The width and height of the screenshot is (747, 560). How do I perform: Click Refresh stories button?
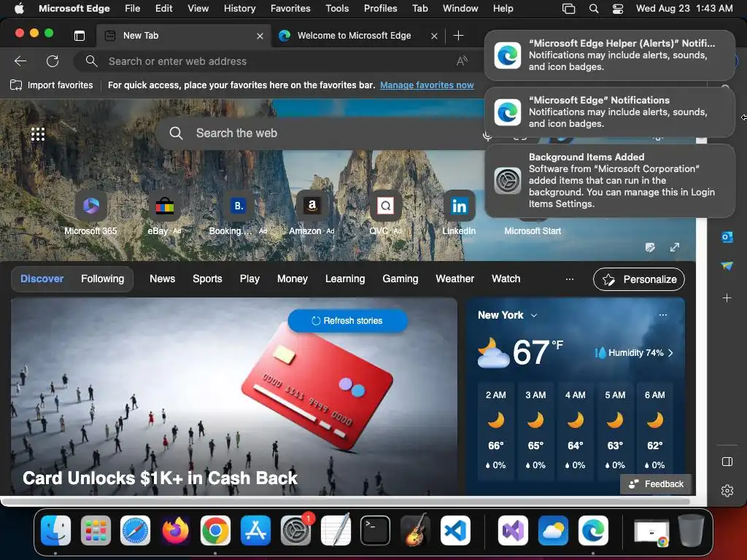coord(348,321)
